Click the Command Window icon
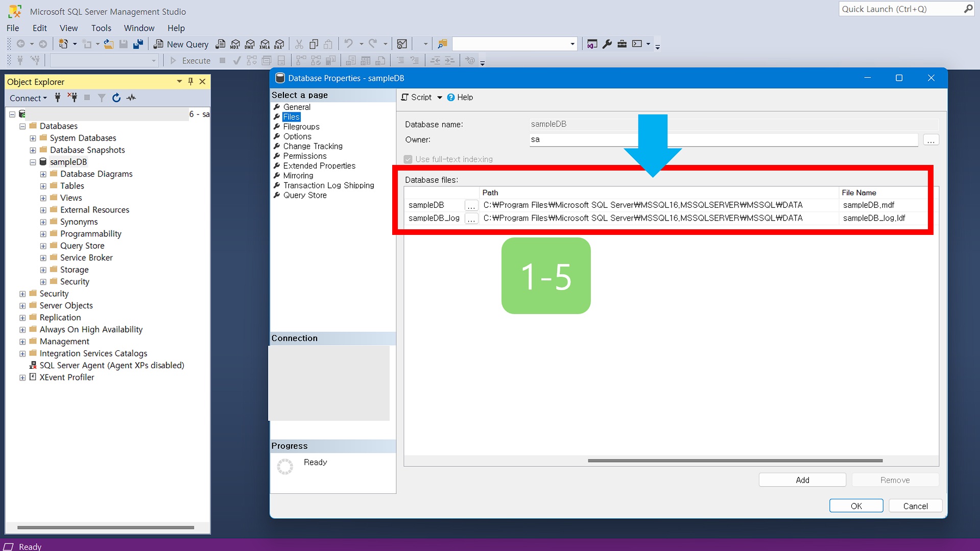980x551 pixels. click(x=637, y=44)
